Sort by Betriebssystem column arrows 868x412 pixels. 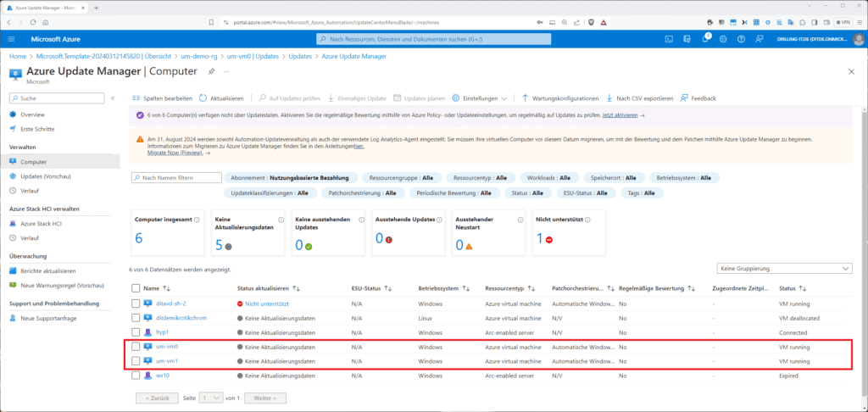click(x=466, y=288)
